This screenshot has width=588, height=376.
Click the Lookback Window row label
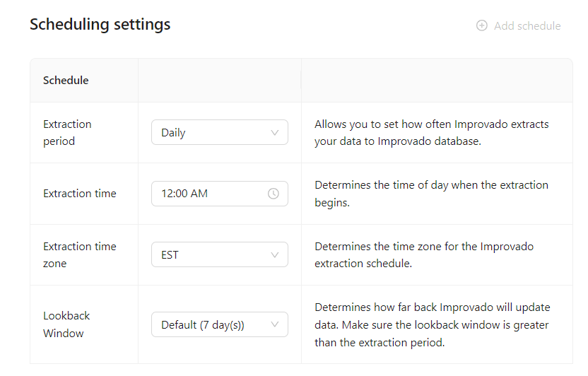click(x=66, y=324)
